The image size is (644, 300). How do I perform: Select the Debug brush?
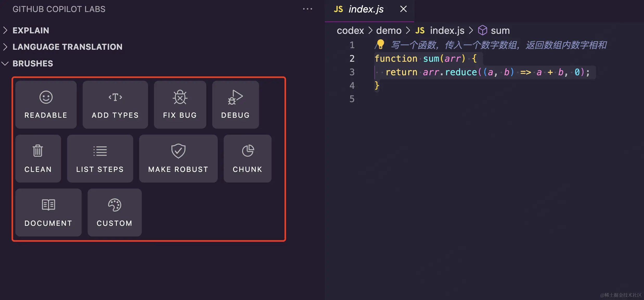point(235,104)
